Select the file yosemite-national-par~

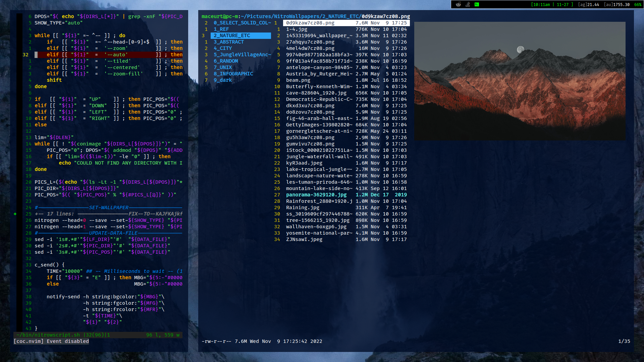[x=346, y=233]
